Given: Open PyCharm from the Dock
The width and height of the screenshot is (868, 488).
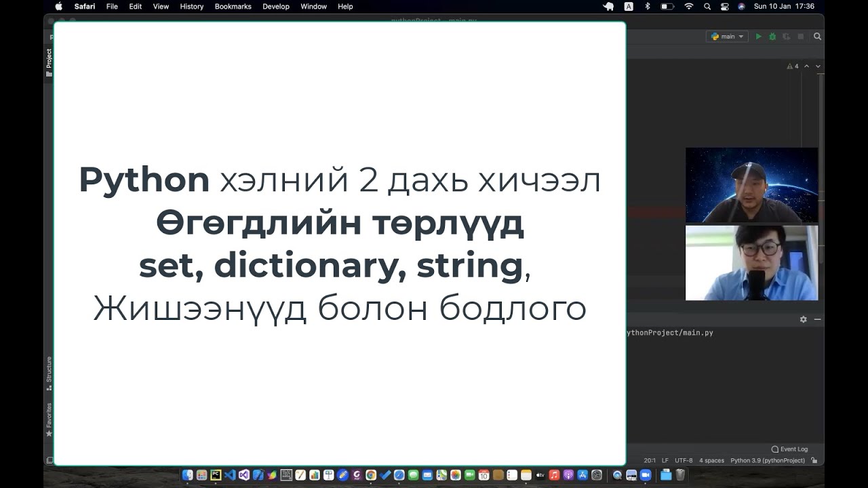Looking at the screenshot, I should tap(216, 475).
